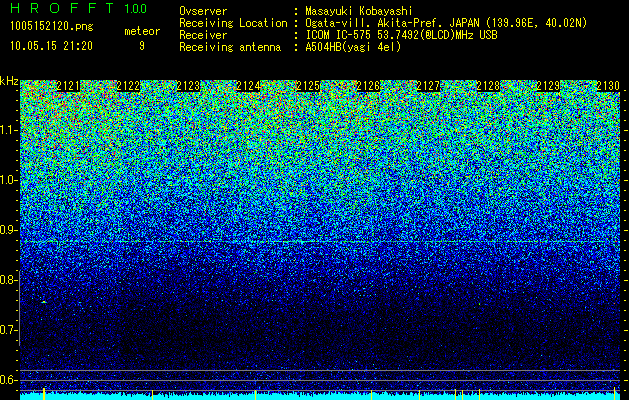
Task: Click the 2124 time label
Action: point(248,86)
